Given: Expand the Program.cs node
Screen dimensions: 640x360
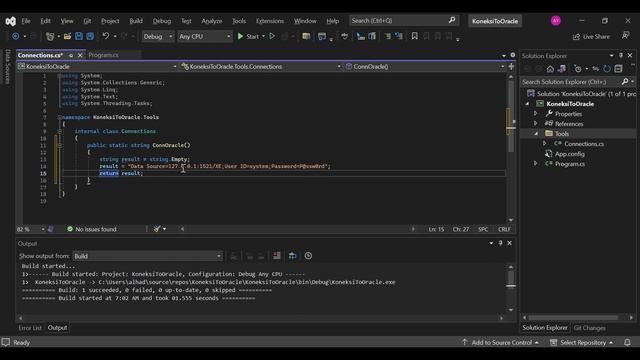Looking at the screenshot, I should [536, 164].
